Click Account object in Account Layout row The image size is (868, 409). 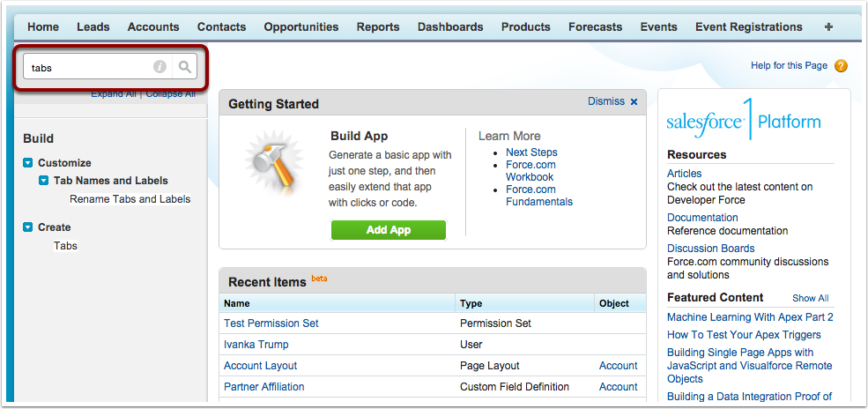pyautogui.click(x=619, y=366)
